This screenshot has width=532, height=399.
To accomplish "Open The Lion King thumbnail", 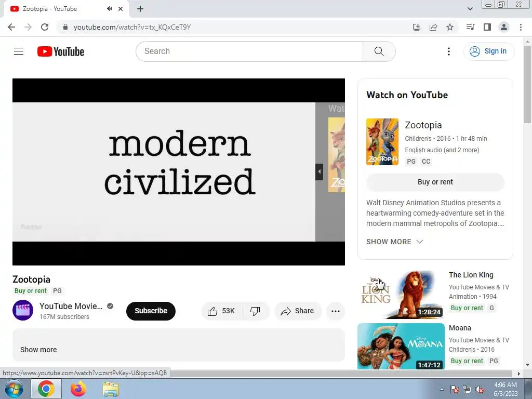I will [x=401, y=295].
